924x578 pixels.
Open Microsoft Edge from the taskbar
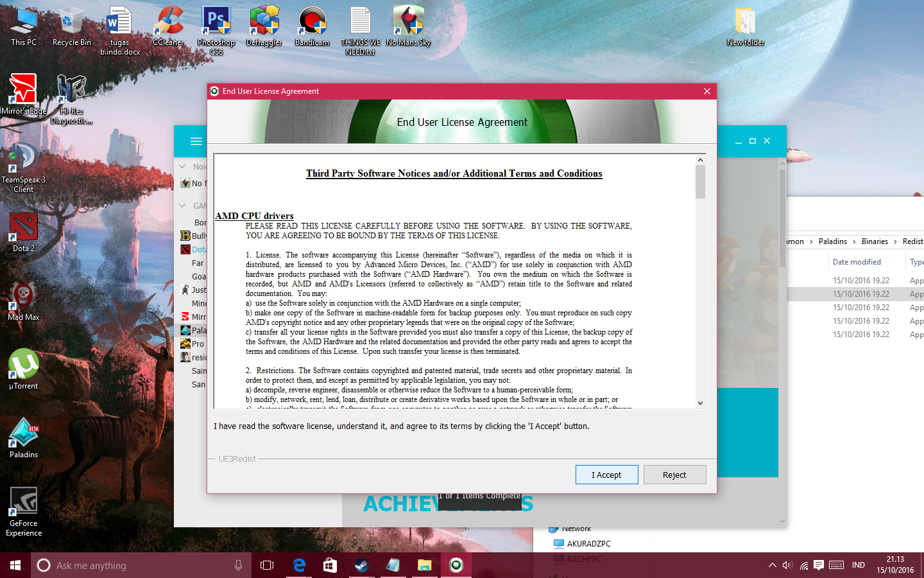pyautogui.click(x=298, y=565)
